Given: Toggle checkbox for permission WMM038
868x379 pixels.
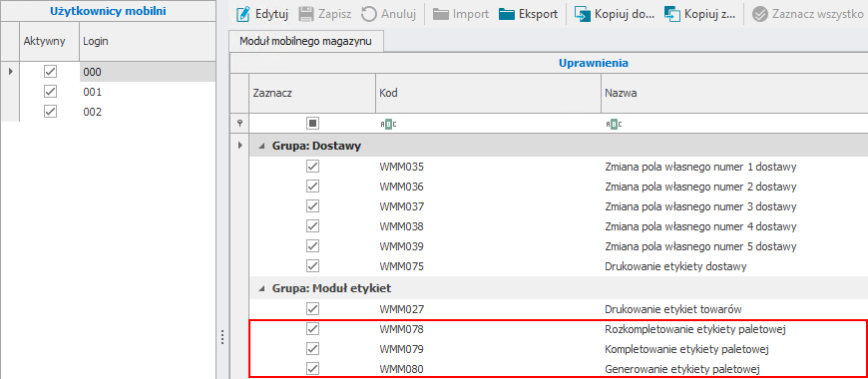Looking at the screenshot, I should tap(312, 225).
